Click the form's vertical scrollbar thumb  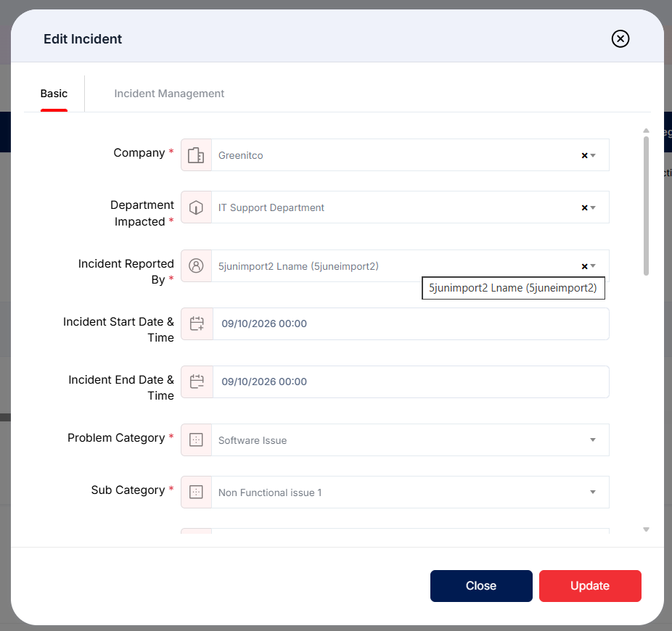[646, 206]
